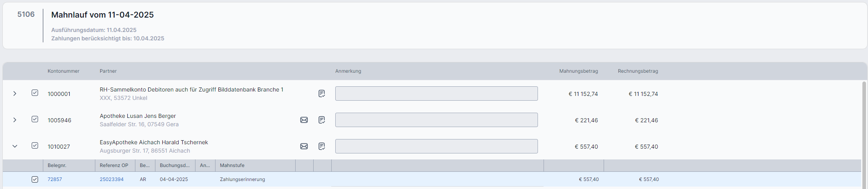
Task: Sort by Kontonummer column header
Action: click(x=63, y=71)
